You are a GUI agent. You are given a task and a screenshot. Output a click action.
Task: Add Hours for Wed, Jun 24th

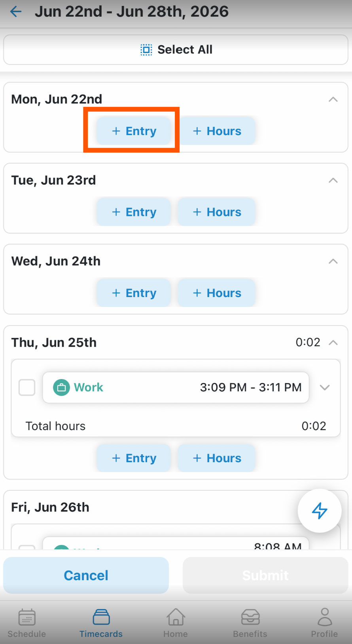pos(217,293)
